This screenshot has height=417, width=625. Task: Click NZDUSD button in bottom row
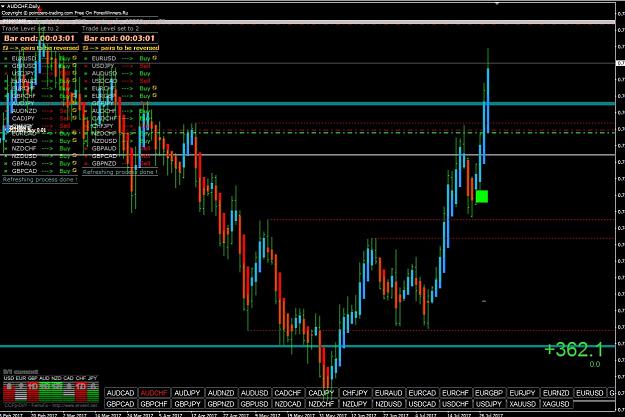(x=388, y=404)
